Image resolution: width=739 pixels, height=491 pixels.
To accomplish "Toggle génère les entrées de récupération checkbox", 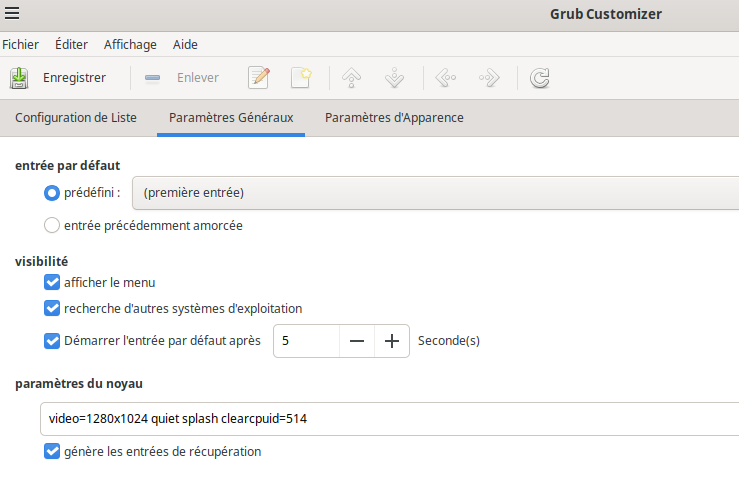I will click(x=52, y=451).
